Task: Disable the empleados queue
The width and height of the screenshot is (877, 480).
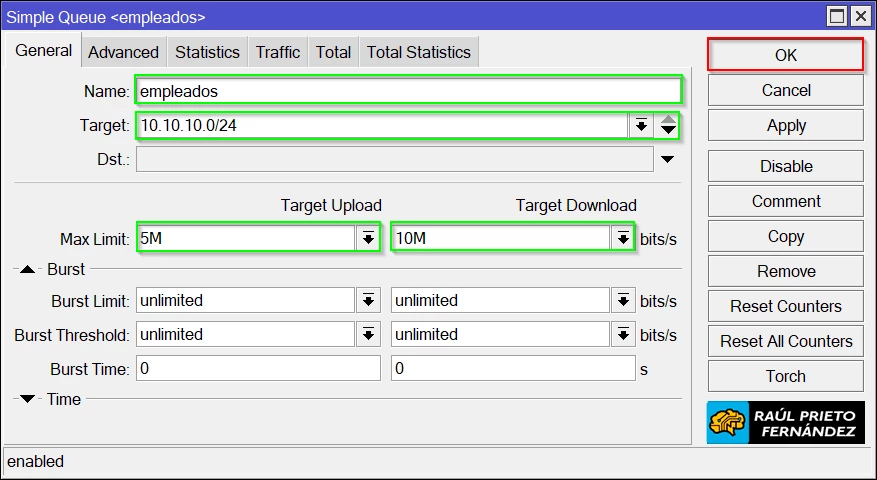Action: pos(785,166)
